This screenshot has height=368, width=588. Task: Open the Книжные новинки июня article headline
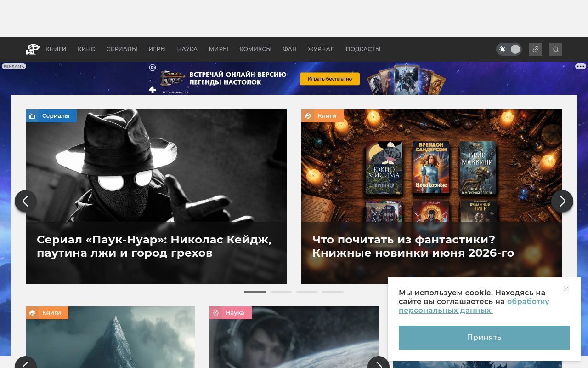point(413,246)
